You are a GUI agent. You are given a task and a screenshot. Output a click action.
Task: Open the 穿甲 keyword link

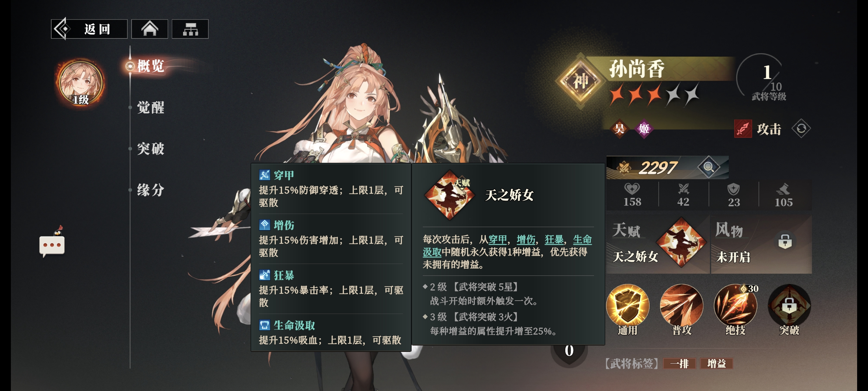point(497,239)
